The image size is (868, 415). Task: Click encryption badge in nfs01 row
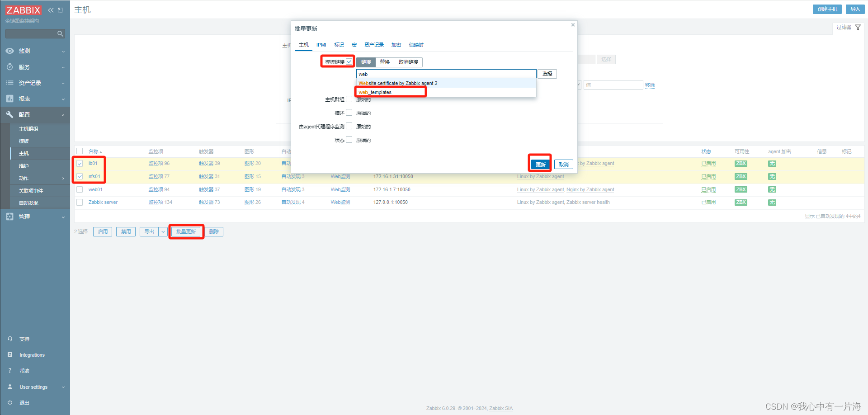click(x=772, y=177)
